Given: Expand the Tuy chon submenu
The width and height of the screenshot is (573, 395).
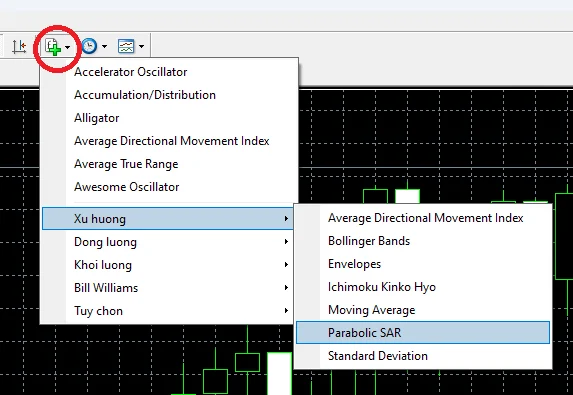Looking at the screenshot, I should [x=168, y=311].
